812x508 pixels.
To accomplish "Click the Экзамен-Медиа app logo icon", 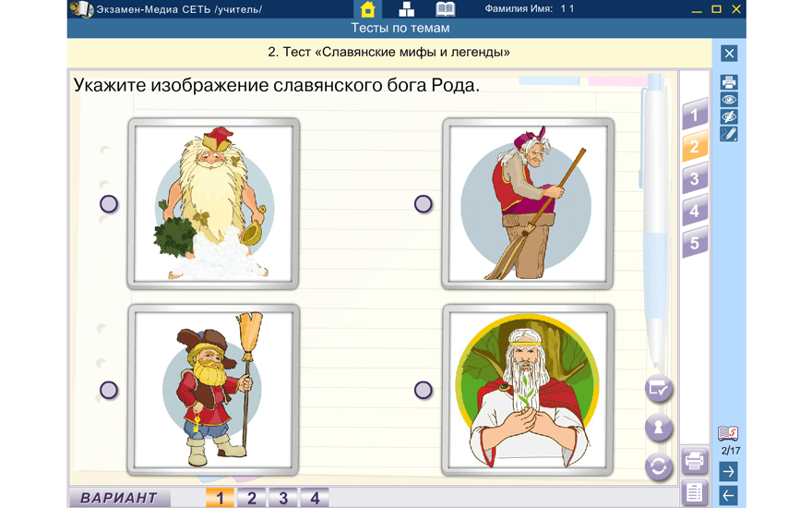I will click(x=81, y=9).
